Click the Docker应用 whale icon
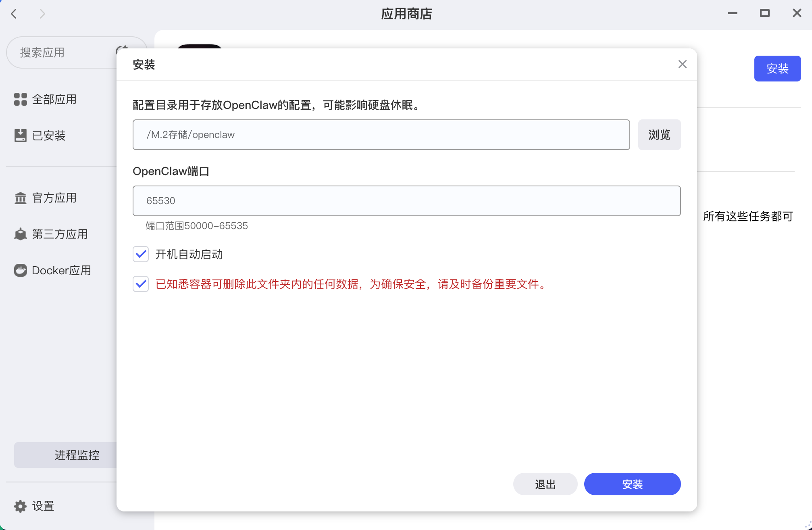This screenshot has width=812, height=530. pos(20,270)
